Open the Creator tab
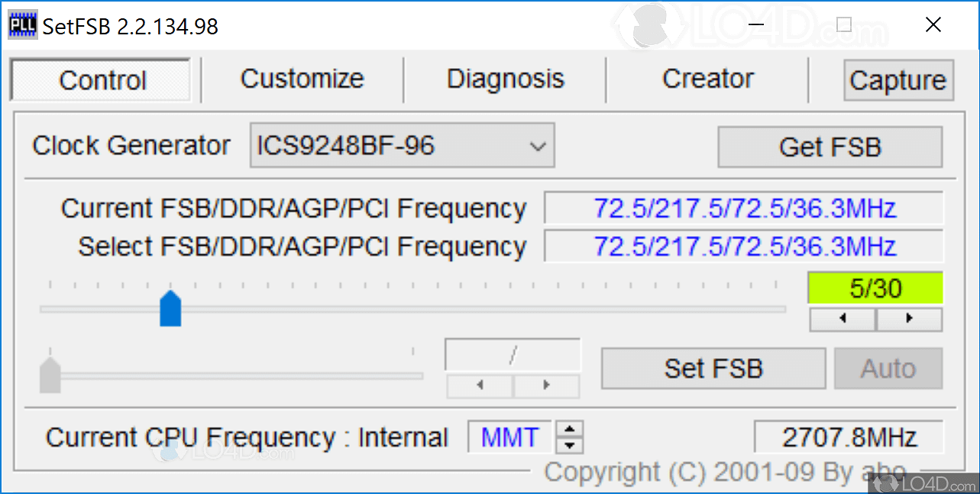Screen dimensions: 980x494 707,79
